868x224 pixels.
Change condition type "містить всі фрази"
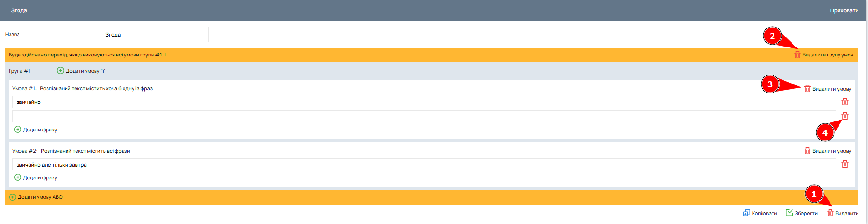coord(85,151)
